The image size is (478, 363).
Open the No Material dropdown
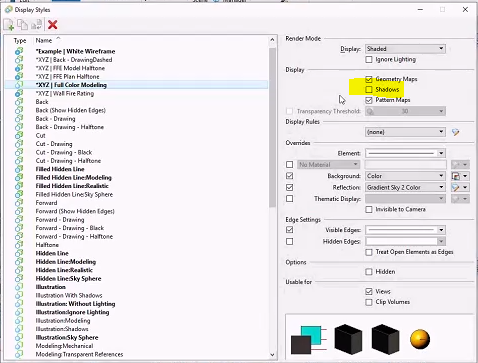pyautogui.click(x=328, y=165)
